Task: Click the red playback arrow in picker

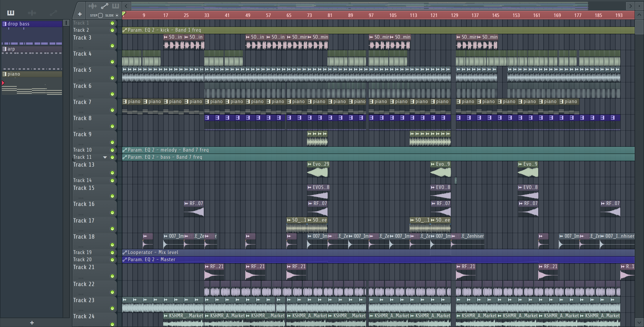Action: tap(3, 83)
